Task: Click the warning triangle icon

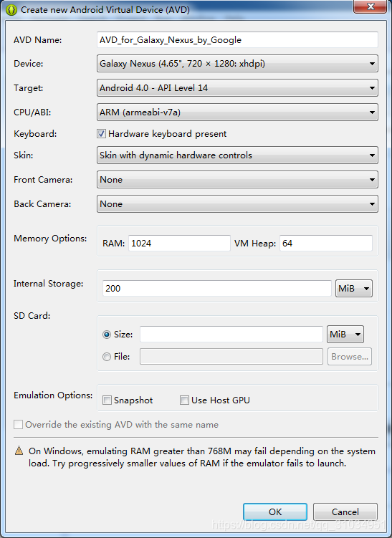Action: pyautogui.click(x=19, y=451)
